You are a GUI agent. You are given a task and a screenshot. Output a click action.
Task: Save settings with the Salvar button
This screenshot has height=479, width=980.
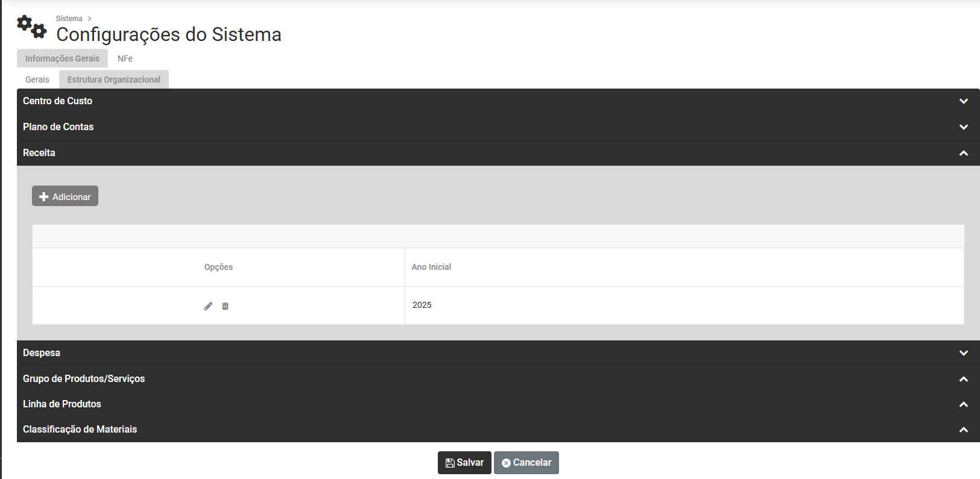[464, 463]
